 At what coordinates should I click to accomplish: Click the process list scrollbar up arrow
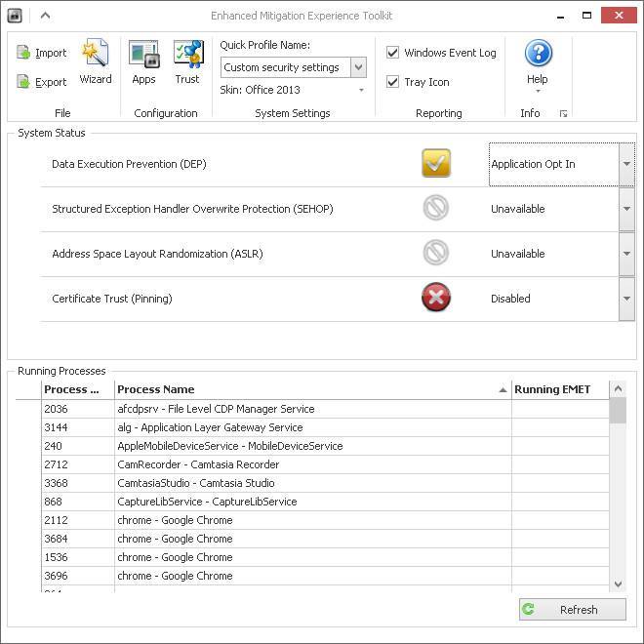coord(618,388)
